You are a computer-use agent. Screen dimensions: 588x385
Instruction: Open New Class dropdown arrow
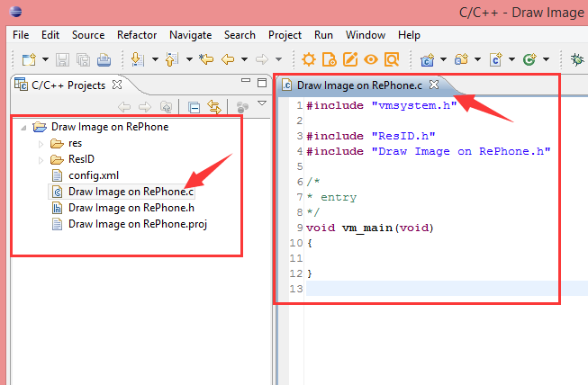[547, 59]
